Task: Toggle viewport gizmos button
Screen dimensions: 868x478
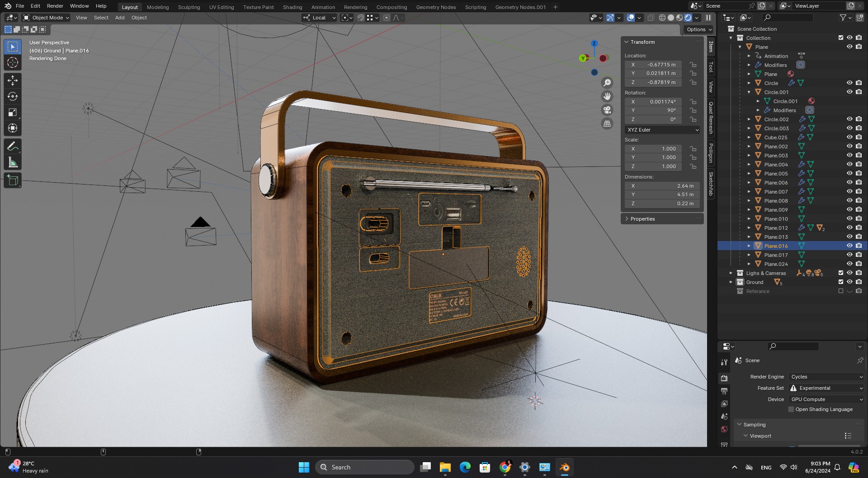Action: [610, 18]
